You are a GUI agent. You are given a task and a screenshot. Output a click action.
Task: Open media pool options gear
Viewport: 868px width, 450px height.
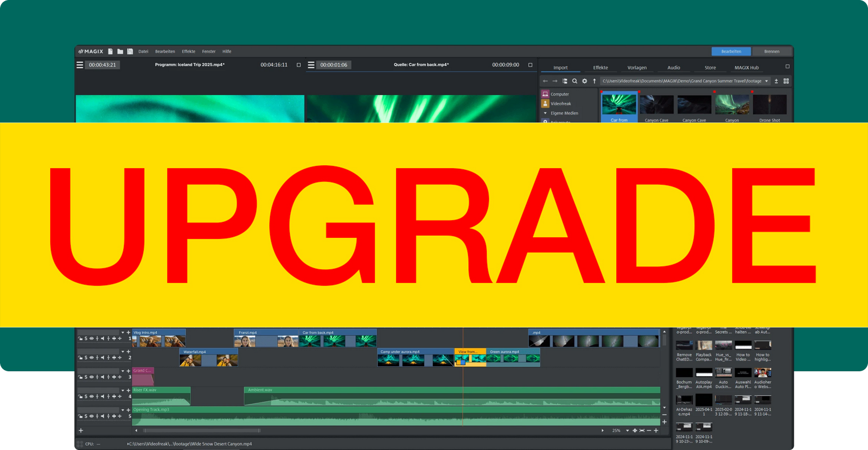pos(585,81)
